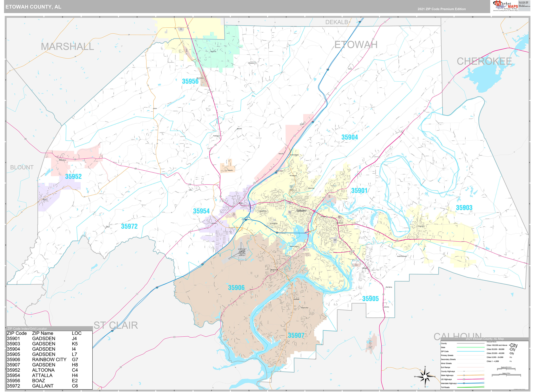Click the compass rose

click(x=425, y=377)
